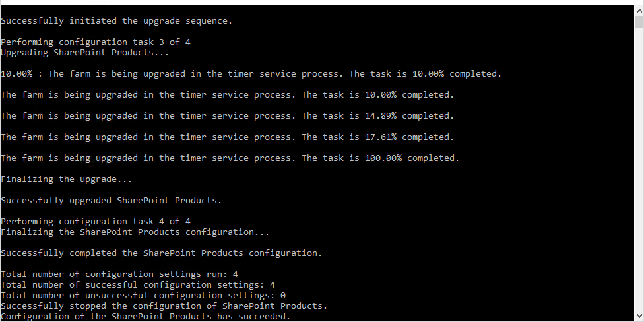Click 'Total number of configuration settings run: 4'
644x322 pixels.
pos(119,274)
